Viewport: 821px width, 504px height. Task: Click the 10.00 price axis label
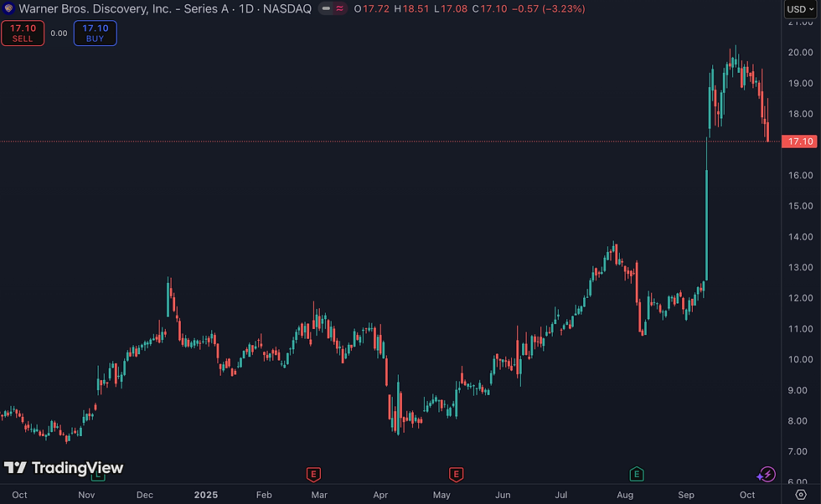point(801,359)
